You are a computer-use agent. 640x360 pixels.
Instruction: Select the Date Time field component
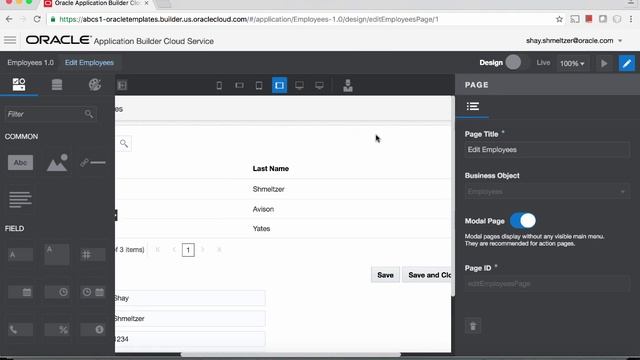point(93,292)
